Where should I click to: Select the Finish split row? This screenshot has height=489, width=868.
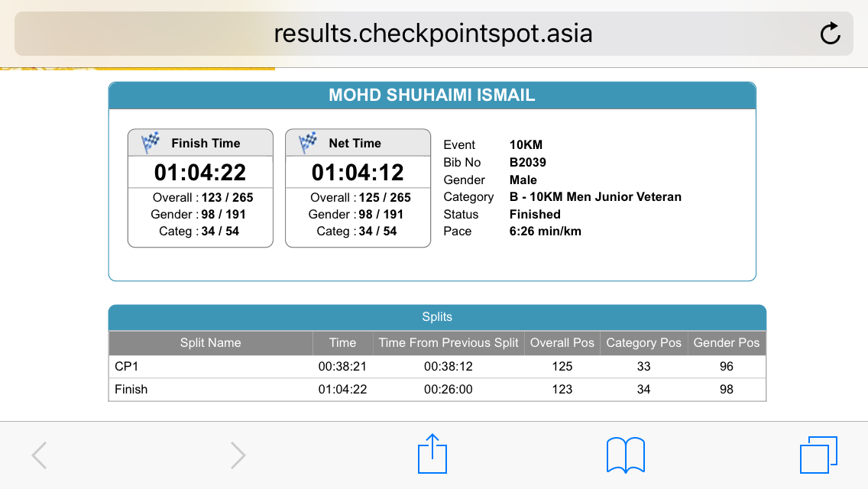coord(437,390)
